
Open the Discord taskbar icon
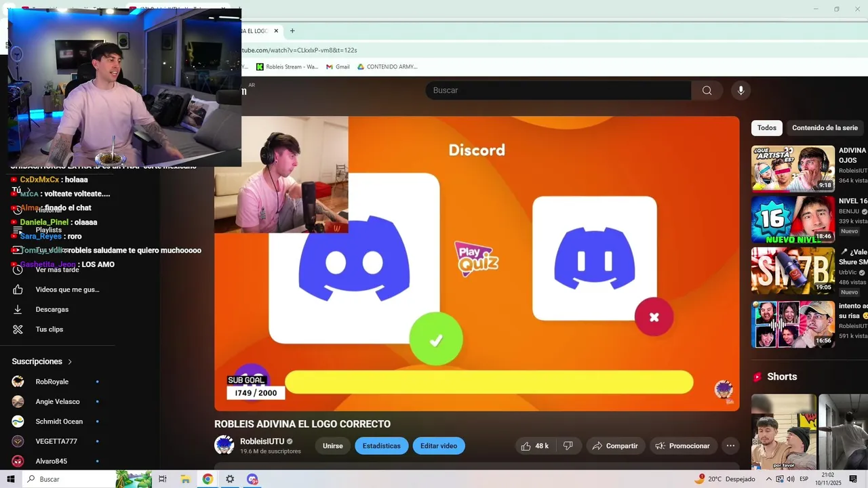252,479
